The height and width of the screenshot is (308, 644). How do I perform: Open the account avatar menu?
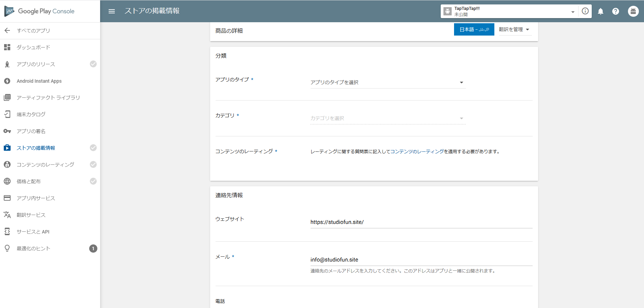633,11
